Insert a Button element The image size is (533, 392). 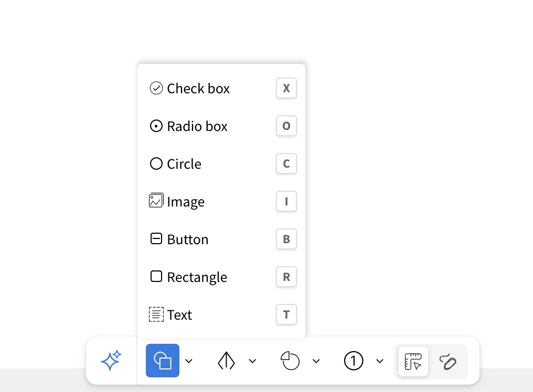tap(187, 239)
